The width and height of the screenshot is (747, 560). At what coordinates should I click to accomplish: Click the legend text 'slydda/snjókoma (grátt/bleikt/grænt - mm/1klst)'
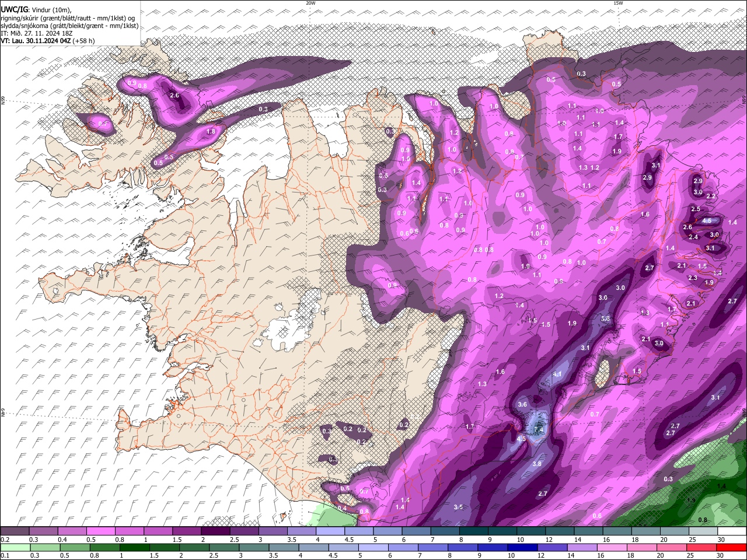[x=69, y=26]
